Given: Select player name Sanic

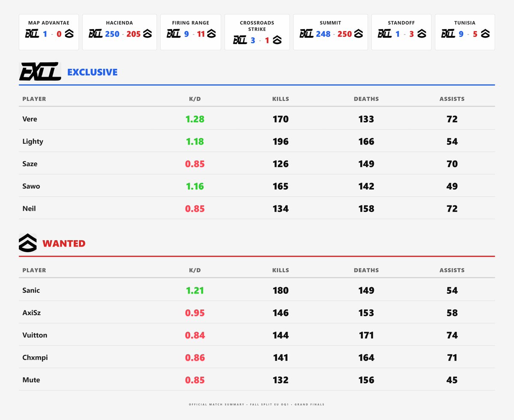Looking at the screenshot, I should 31,290.
